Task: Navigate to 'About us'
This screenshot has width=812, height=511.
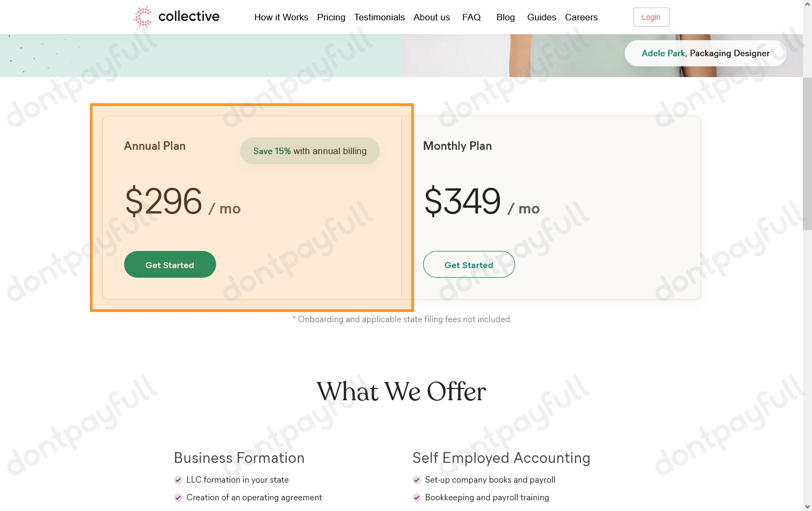Action: [x=431, y=17]
